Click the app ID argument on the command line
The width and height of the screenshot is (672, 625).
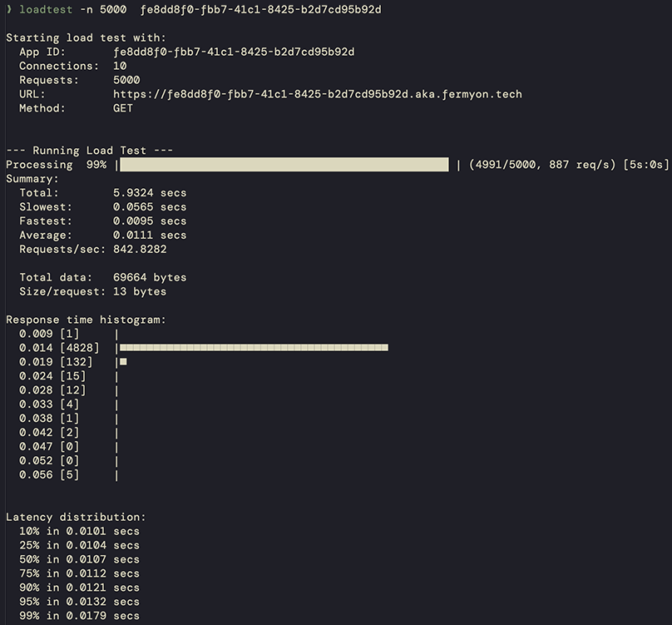[x=260, y=9]
